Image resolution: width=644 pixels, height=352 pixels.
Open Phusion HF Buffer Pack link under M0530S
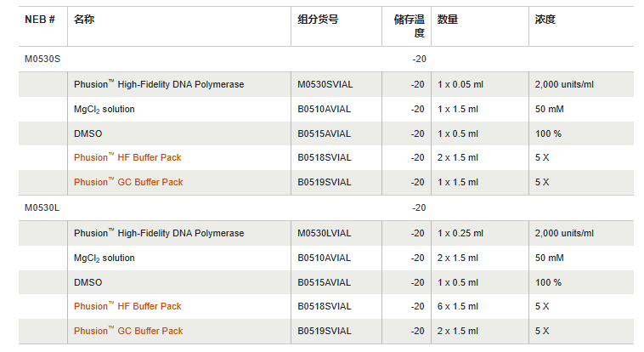coord(127,157)
